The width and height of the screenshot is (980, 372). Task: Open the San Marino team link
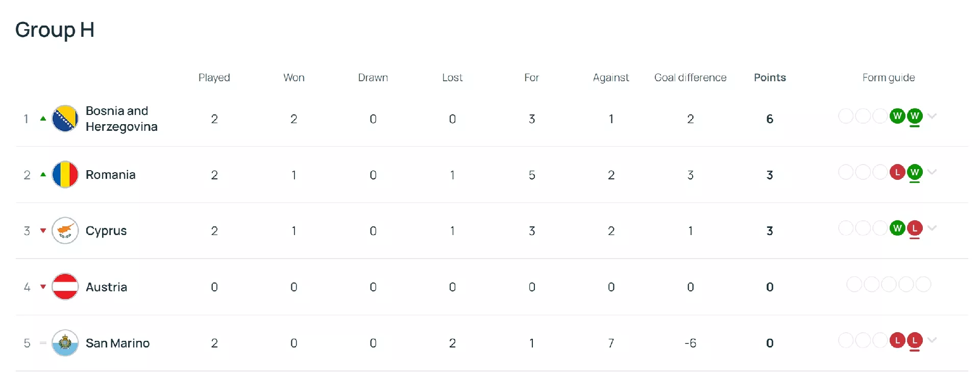point(117,343)
